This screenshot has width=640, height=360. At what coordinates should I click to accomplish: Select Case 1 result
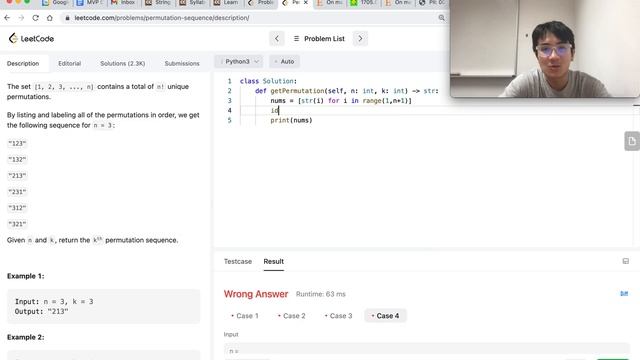click(x=244, y=316)
